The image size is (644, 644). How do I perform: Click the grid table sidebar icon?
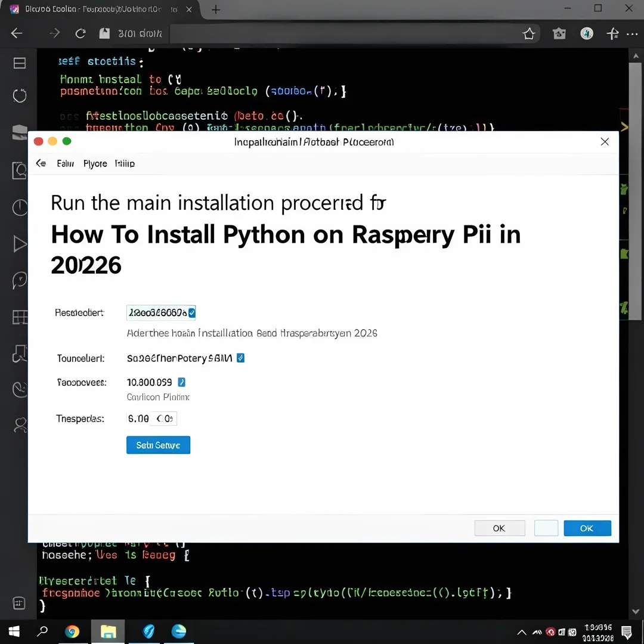20,317
